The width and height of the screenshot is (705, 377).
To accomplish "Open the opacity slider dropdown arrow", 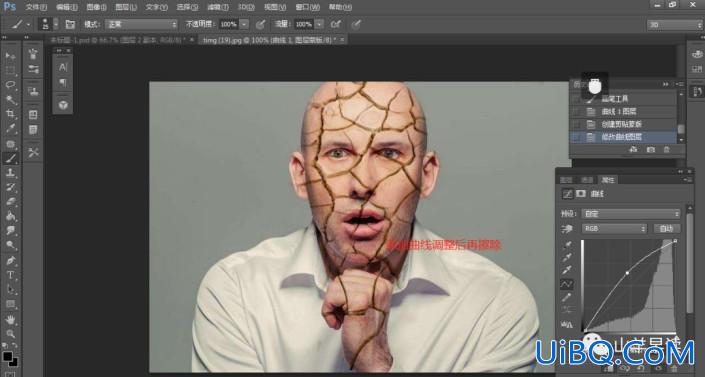I will 244,24.
